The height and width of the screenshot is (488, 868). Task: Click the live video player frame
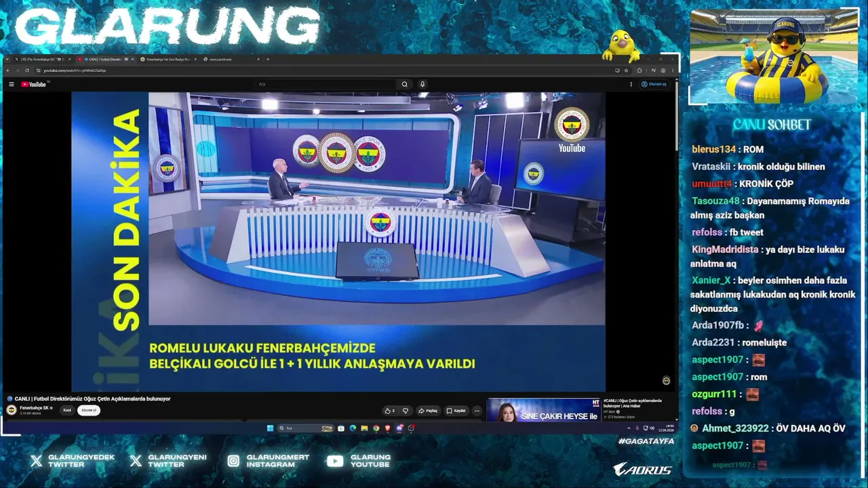coord(338,242)
